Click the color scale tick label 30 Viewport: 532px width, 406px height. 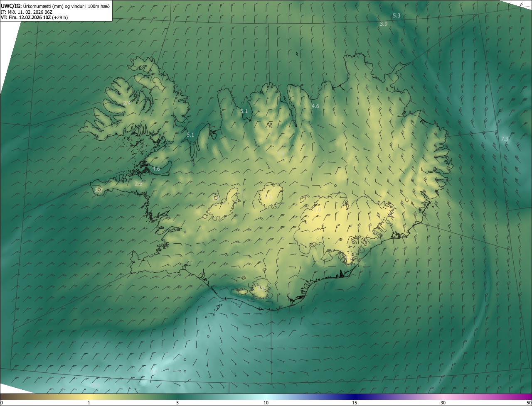443,403
